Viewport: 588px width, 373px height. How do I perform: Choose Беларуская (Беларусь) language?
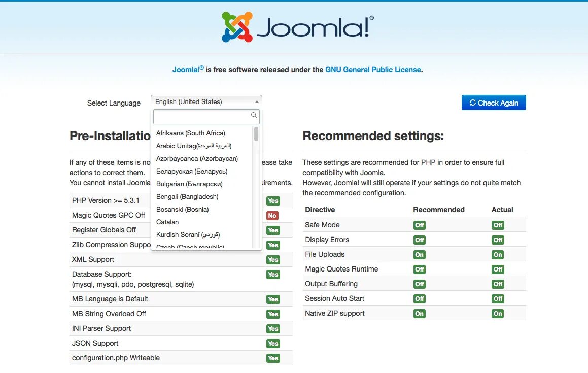point(192,172)
